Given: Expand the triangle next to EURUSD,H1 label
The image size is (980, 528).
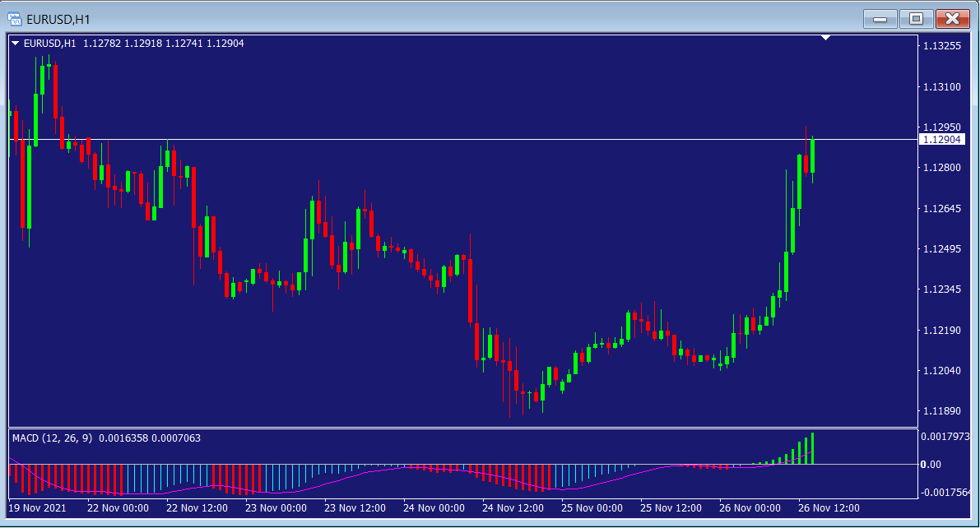Looking at the screenshot, I should tap(15, 44).
